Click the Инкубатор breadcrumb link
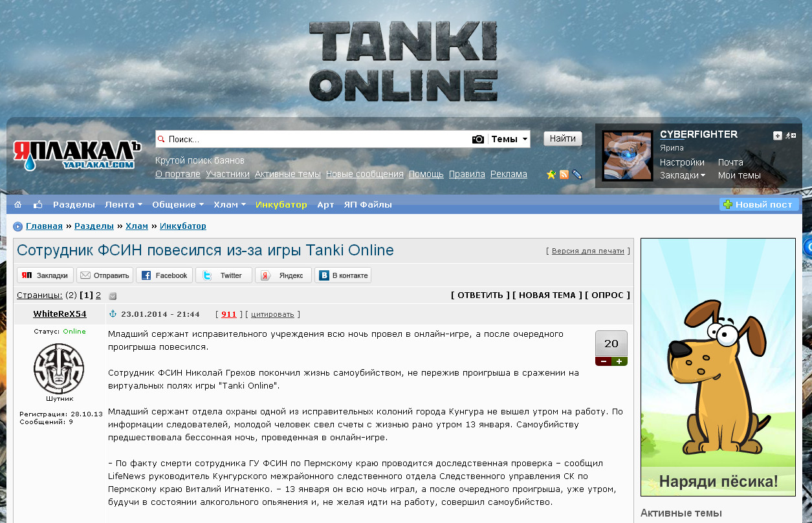 coord(183,226)
